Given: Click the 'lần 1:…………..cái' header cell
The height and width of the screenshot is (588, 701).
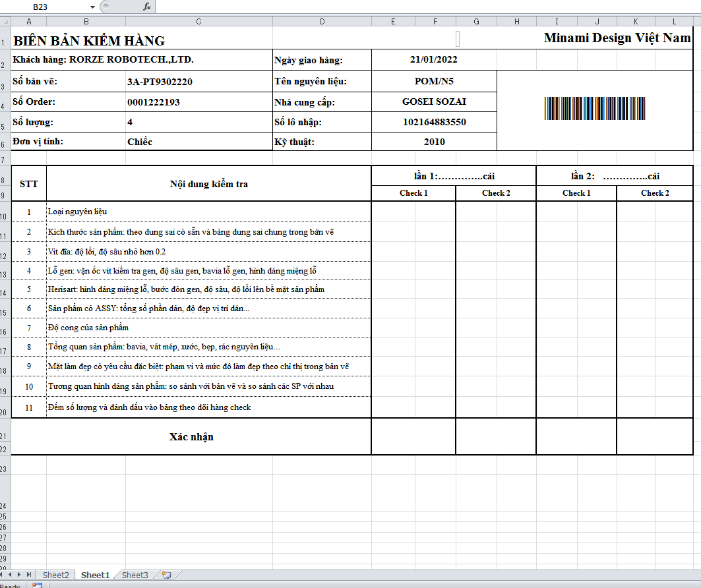Looking at the screenshot, I should [454, 176].
